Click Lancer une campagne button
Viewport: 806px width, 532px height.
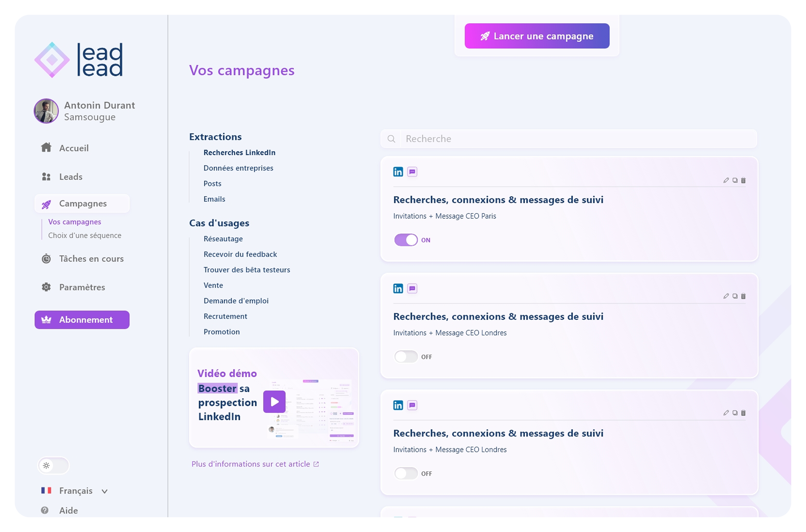[537, 36]
